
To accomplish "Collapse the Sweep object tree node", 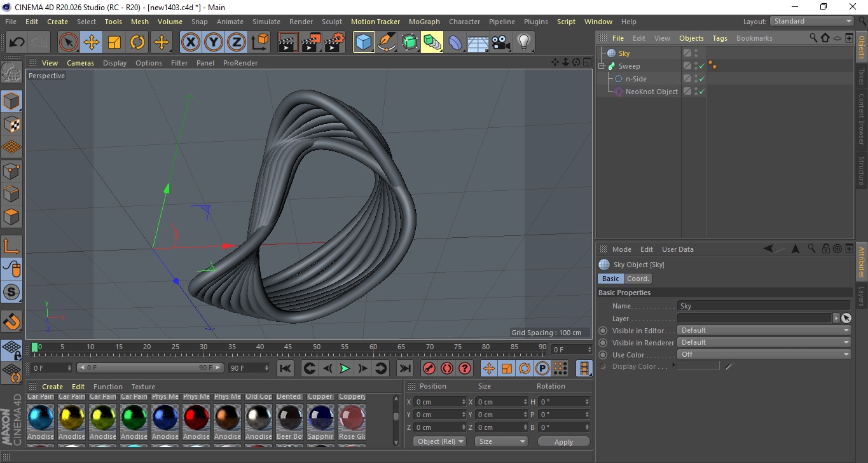I will [x=602, y=66].
